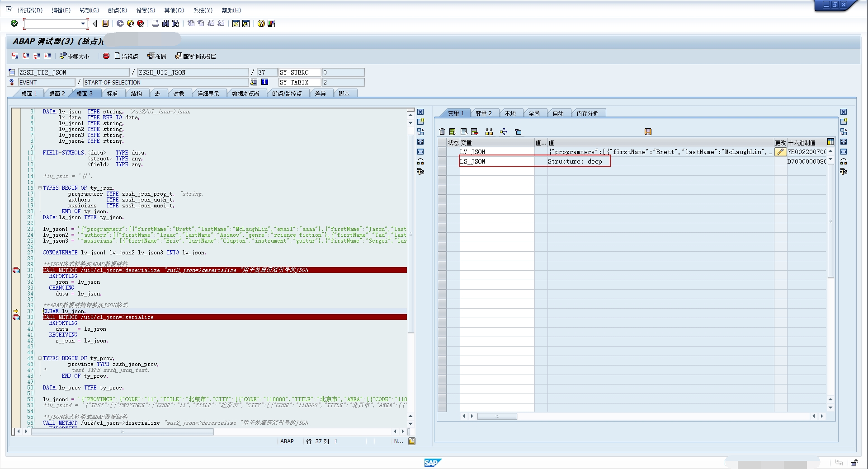
Task: Click the SY-TABIX value field
Action: (343, 82)
